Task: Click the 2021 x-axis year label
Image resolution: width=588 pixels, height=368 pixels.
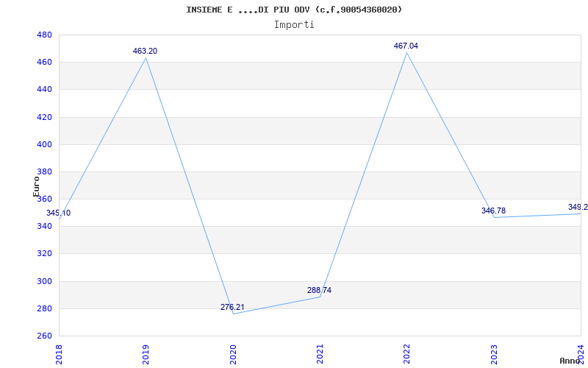Action: [x=320, y=354]
